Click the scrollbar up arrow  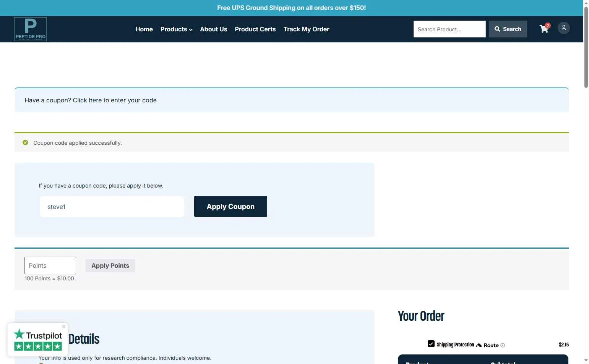[586, 3]
